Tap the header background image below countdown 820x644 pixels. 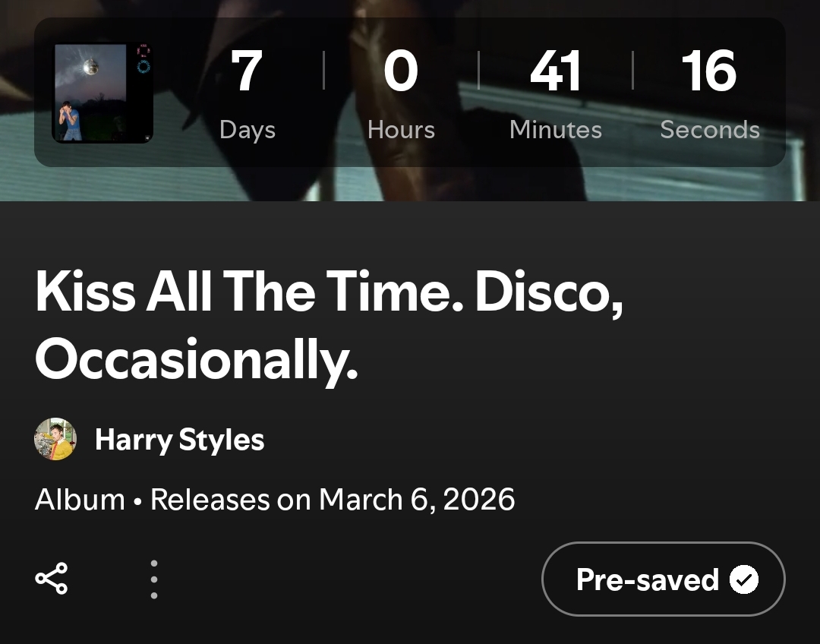click(x=410, y=184)
